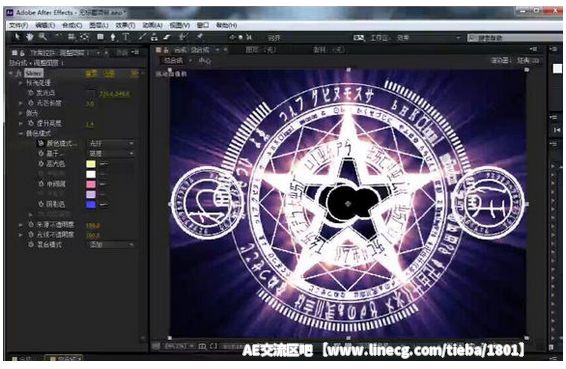The width and height of the screenshot is (566, 369).
Task: Click the renderer Classic 3D button
Action: click(528, 61)
